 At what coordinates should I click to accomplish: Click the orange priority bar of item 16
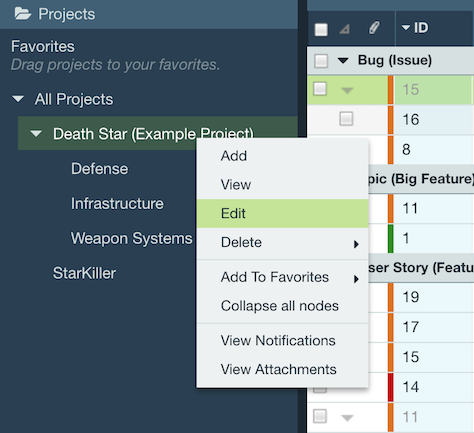coord(391,120)
